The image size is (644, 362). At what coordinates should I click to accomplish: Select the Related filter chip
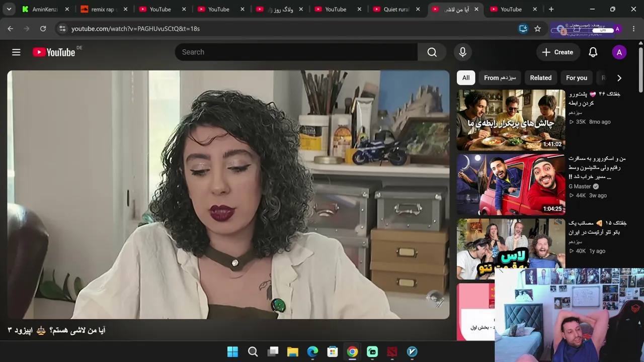tap(541, 78)
